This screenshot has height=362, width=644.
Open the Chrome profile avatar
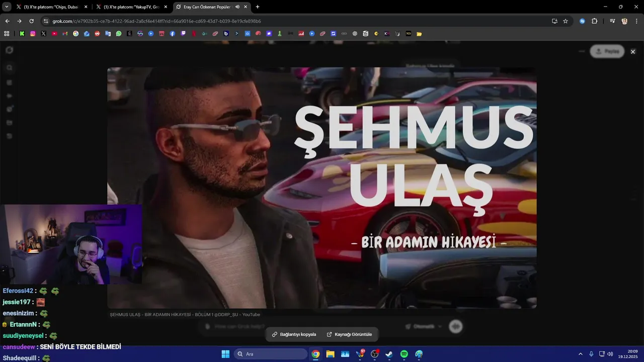click(624, 21)
